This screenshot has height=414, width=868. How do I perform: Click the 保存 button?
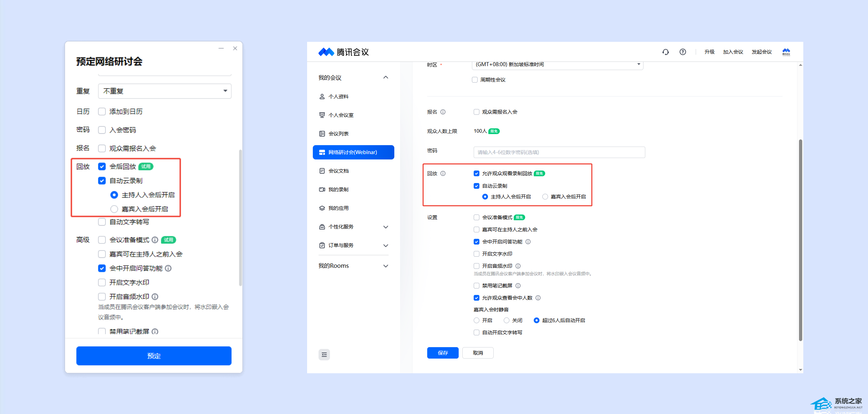pyautogui.click(x=443, y=353)
